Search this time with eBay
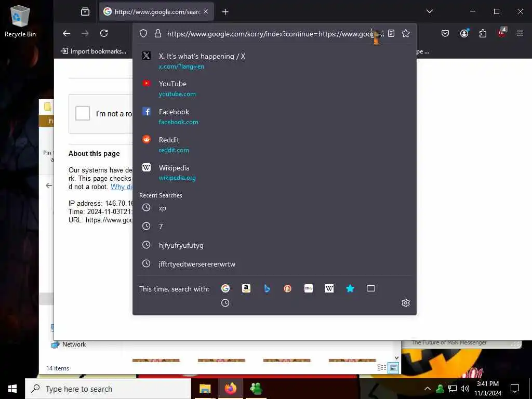The image size is (532, 399). pyautogui.click(x=309, y=288)
